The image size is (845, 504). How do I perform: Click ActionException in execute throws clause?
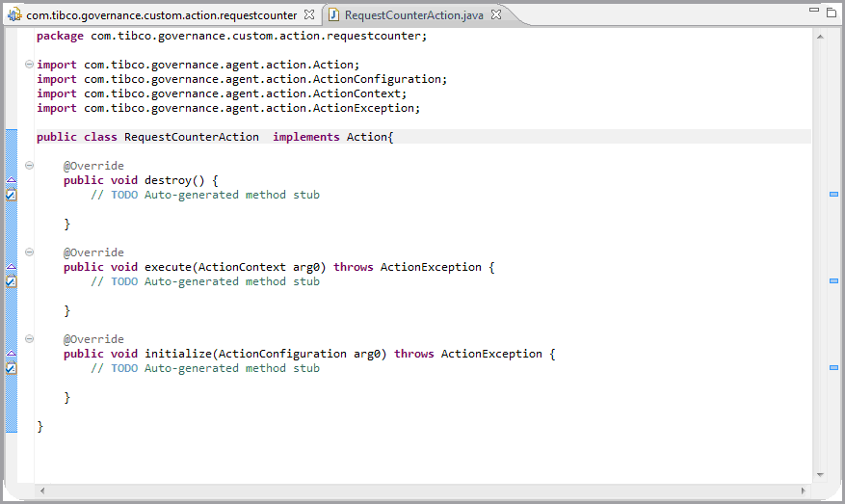(x=431, y=267)
